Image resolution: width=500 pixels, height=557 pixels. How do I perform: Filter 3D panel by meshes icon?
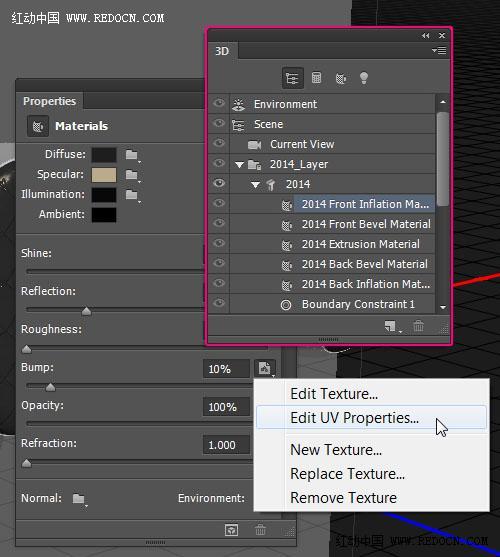pyautogui.click(x=316, y=77)
